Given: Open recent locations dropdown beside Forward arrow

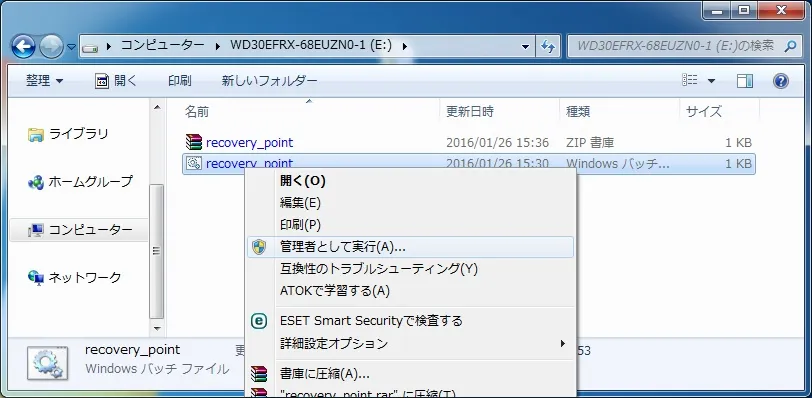Looking at the screenshot, I should coord(71,47).
